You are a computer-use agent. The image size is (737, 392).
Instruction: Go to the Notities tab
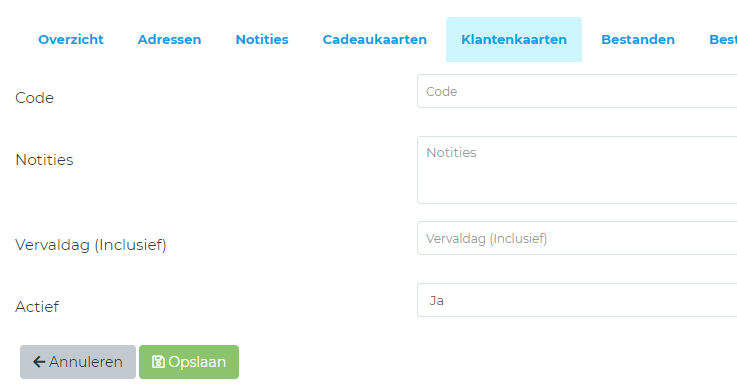262,39
